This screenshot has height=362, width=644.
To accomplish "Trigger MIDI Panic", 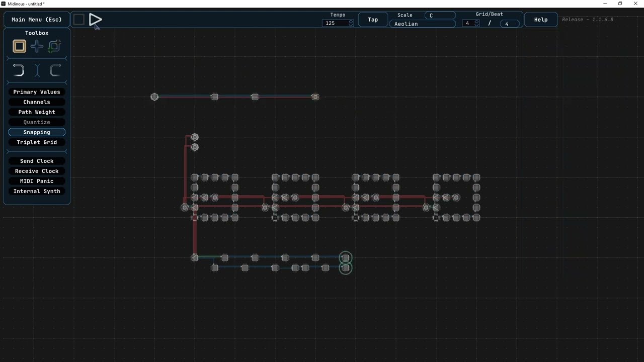I will [37, 181].
